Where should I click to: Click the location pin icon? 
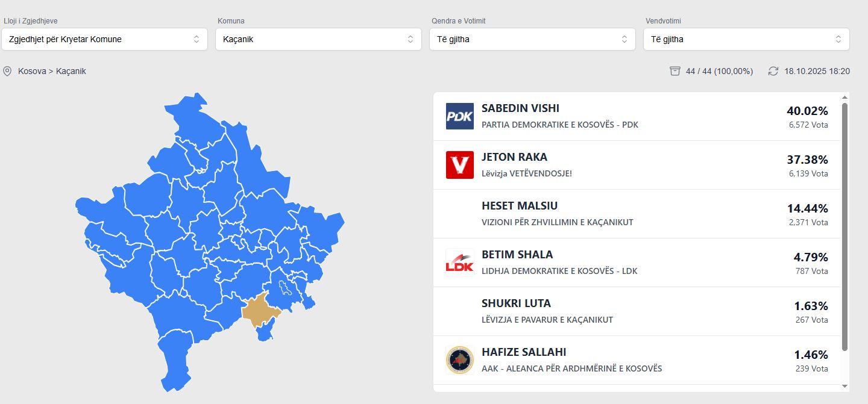[7, 71]
